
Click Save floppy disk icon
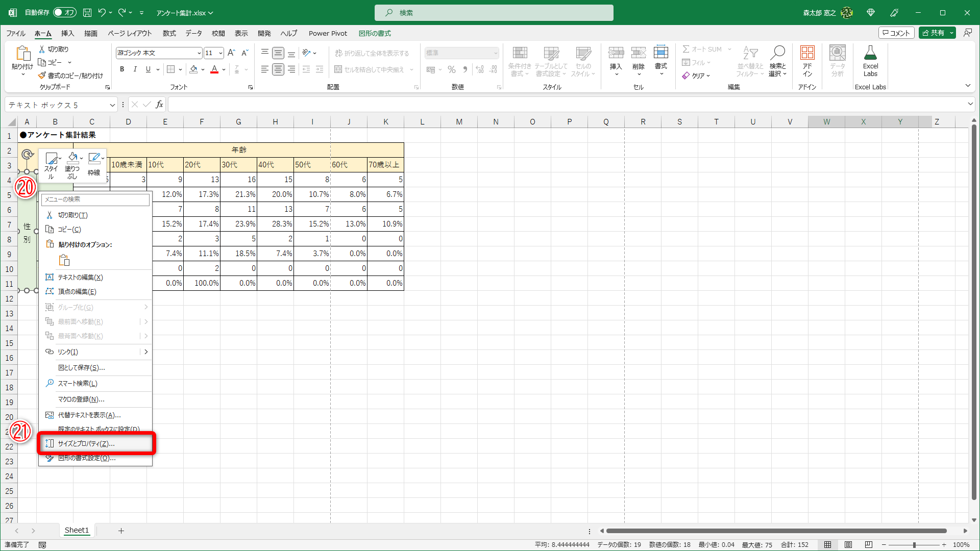tap(87, 13)
